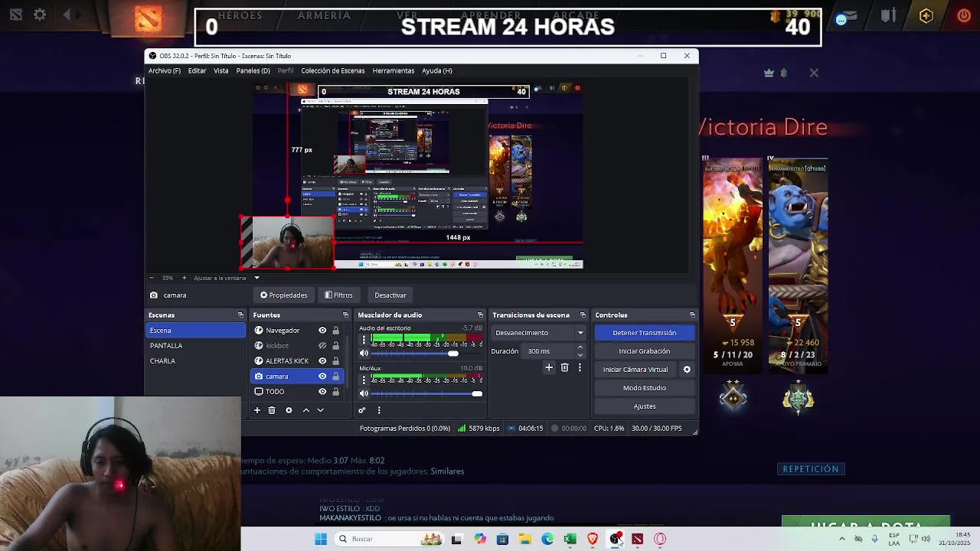Enable Modo Estudio
Viewport: 980px width, 551px height.
pyautogui.click(x=644, y=388)
